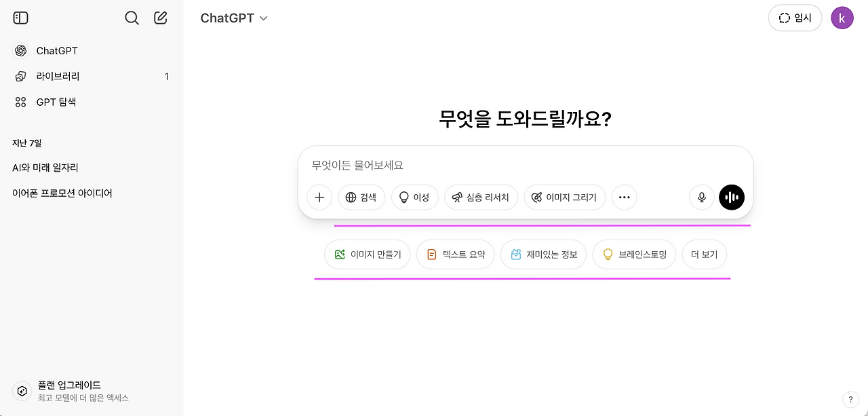Click 플랜 업그레이드 at the bottom

click(x=69, y=384)
